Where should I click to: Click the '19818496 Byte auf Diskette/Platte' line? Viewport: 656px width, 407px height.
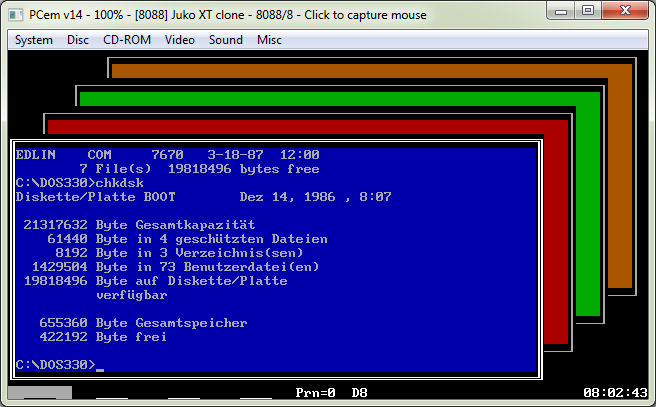pyautogui.click(x=156, y=281)
